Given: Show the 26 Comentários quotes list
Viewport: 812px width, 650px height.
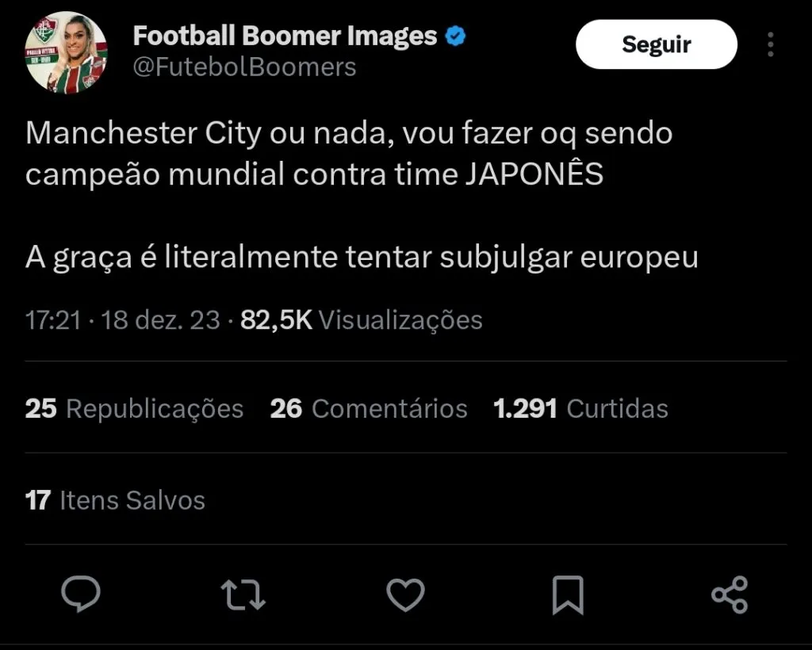Looking at the screenshot, I should (369, 408).
